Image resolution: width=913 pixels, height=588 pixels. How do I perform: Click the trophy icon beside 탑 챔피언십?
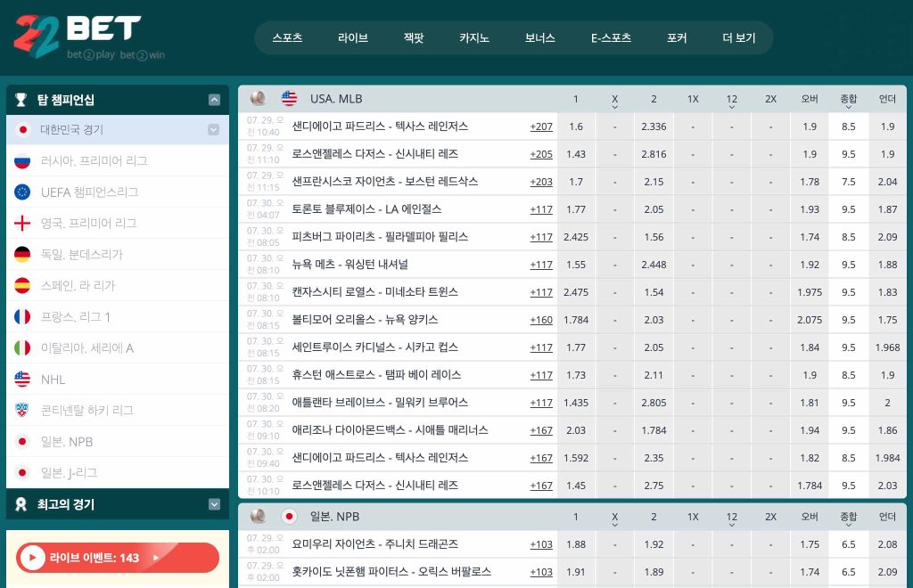21,100
